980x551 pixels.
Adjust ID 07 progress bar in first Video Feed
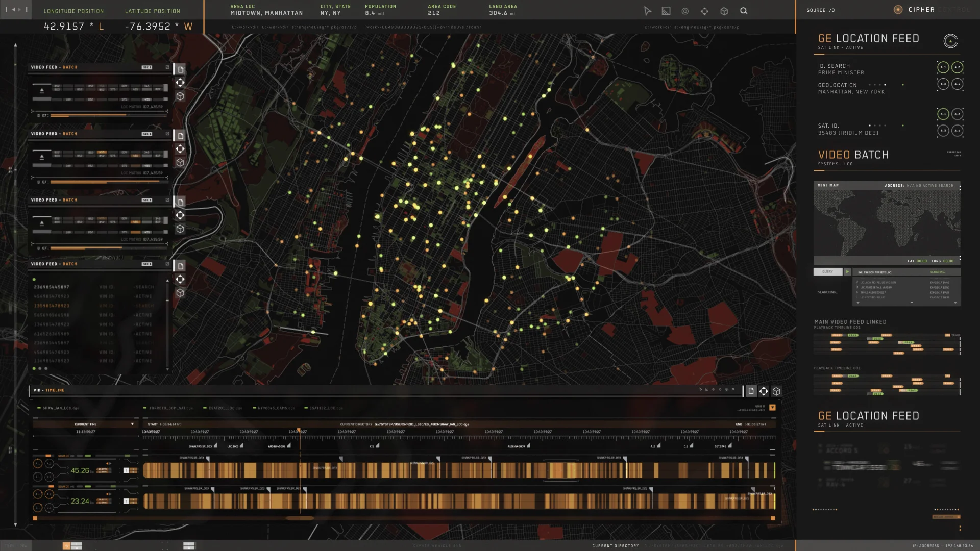click(x=108, y=116)
